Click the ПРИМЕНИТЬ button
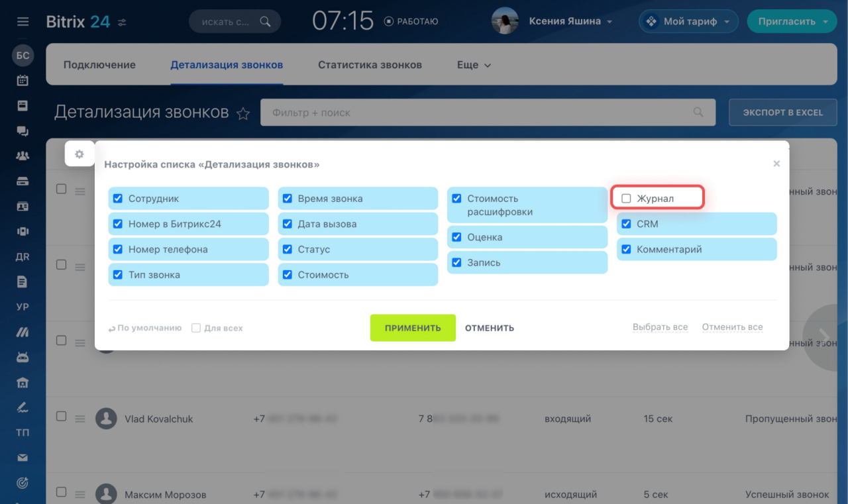Image resolution: width=848 pixels, height=504 pixels. point(413,328)
